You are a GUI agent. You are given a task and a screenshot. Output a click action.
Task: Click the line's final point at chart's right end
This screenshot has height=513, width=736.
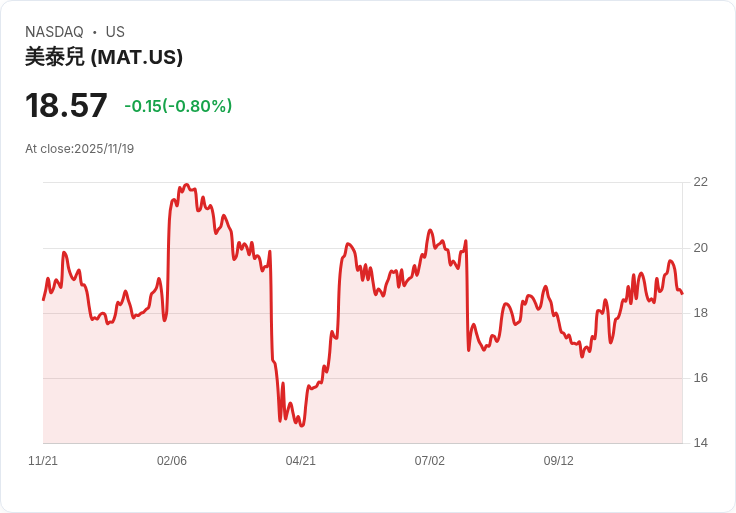click(682, 293)
